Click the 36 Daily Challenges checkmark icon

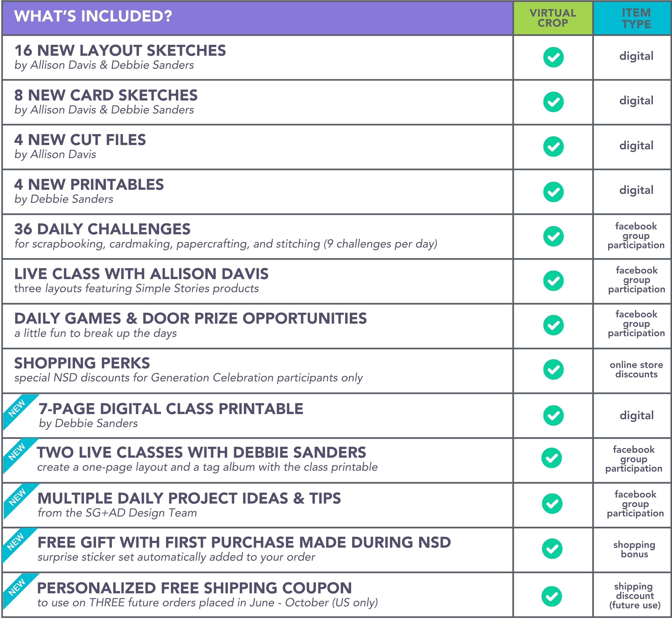[553, 236]
